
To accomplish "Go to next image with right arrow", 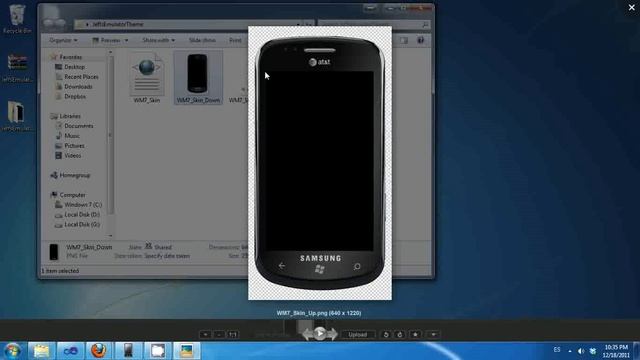I will coord(332,334).
